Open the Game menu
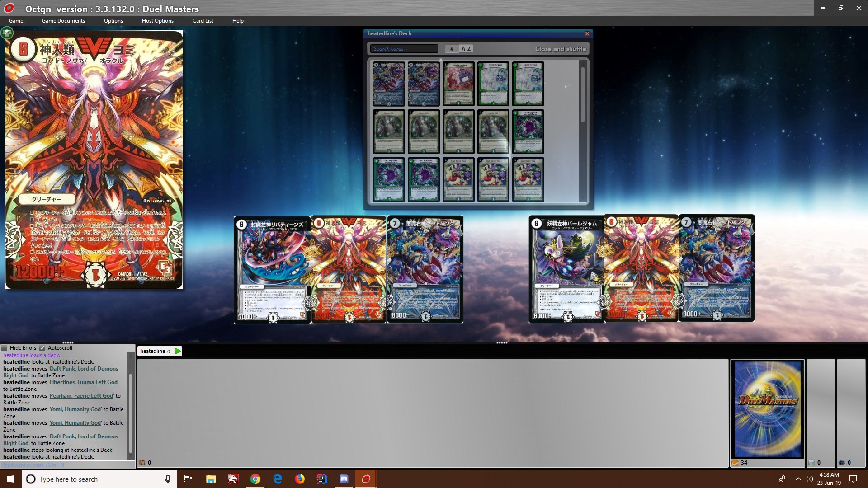This screenshot has height=488, width=868. 16,21
